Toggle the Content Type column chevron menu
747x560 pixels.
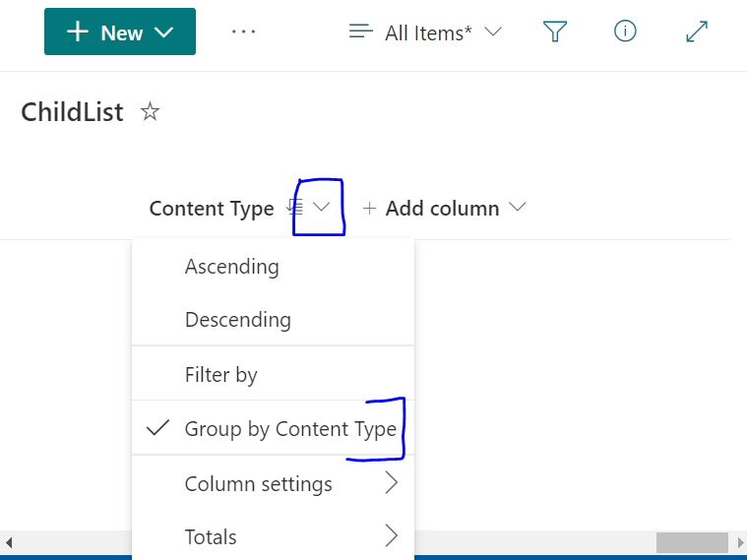(321, 208)
